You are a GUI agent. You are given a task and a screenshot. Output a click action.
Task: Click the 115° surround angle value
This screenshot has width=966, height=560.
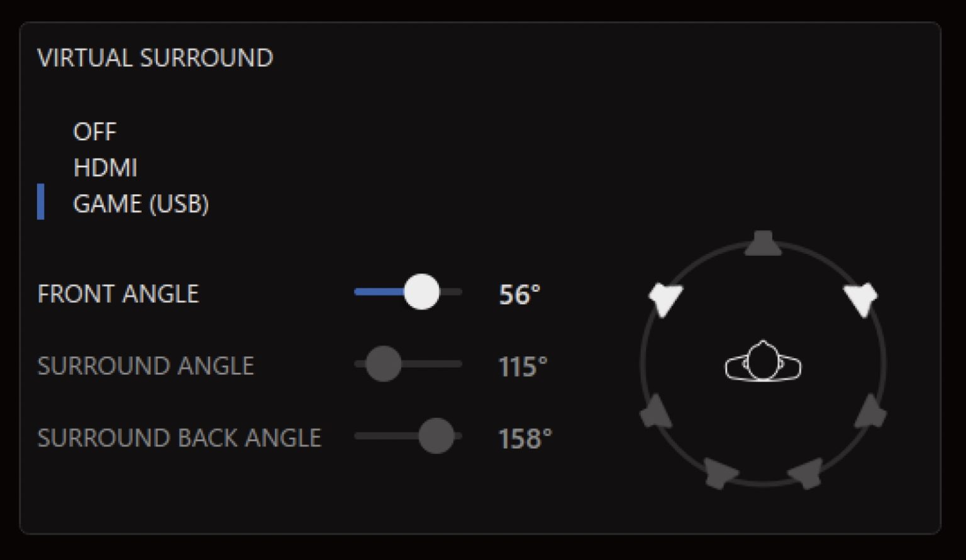(523, 366)
